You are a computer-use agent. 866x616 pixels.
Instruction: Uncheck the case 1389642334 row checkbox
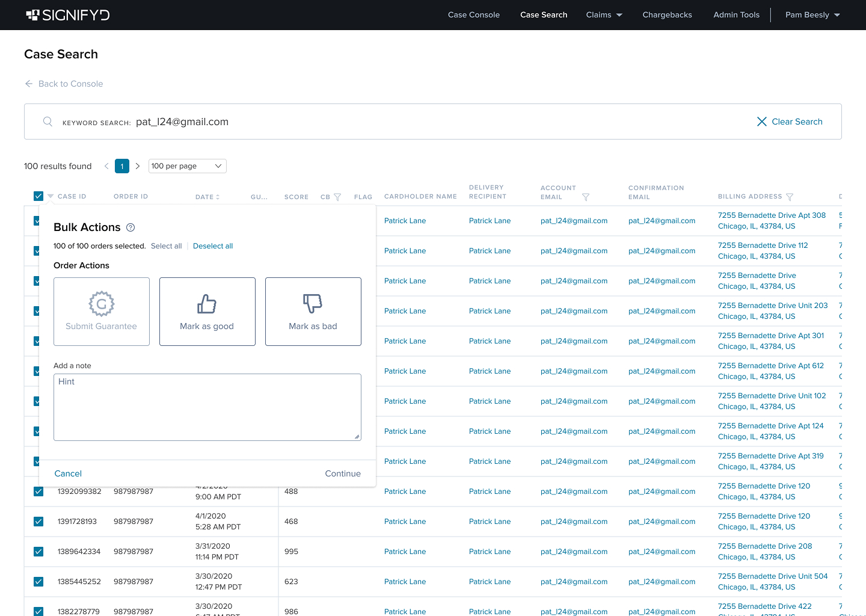[38, 552]
